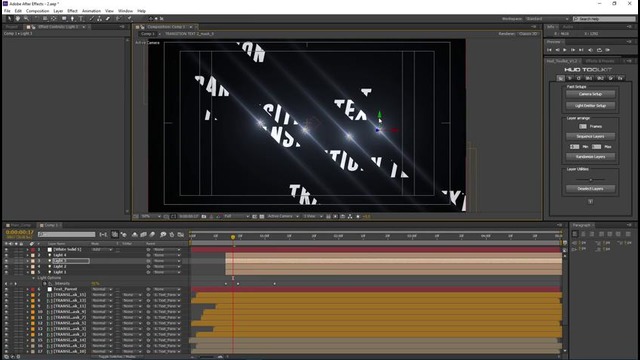Select the Clone Stamp tool
The width and height of the screenshot is (640, 360).
coord(100,18)
